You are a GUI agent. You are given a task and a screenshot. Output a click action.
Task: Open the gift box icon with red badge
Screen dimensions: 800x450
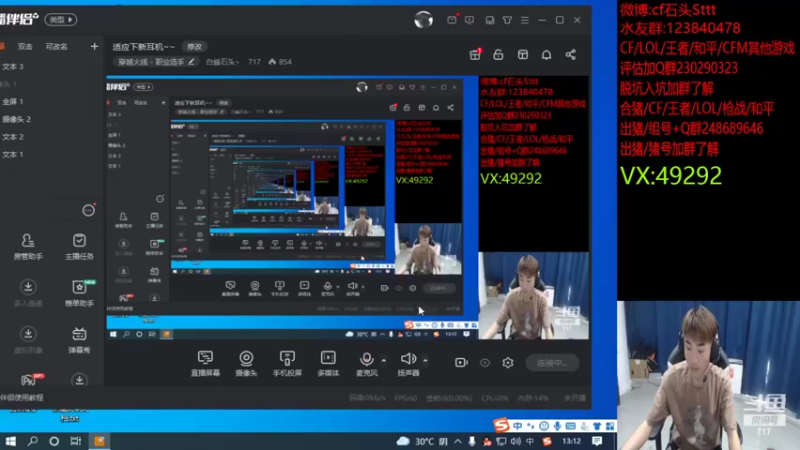click(x=475, y=55)
